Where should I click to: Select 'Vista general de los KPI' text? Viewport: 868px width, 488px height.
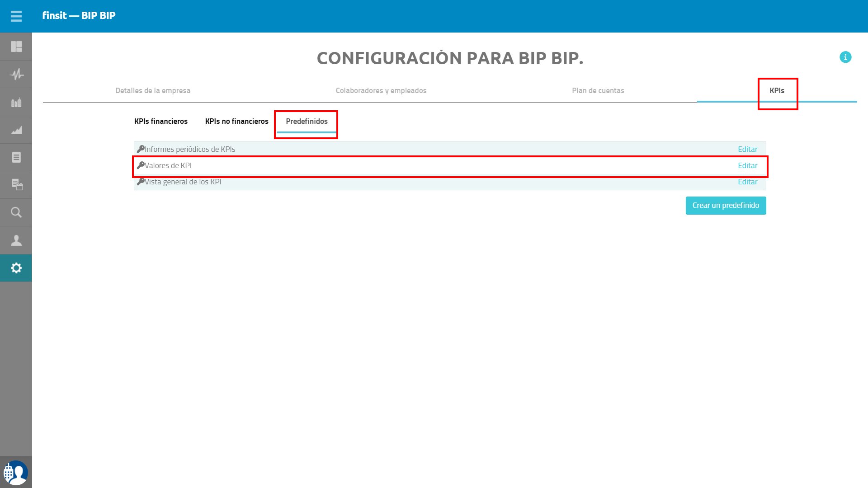click(183, 182)
